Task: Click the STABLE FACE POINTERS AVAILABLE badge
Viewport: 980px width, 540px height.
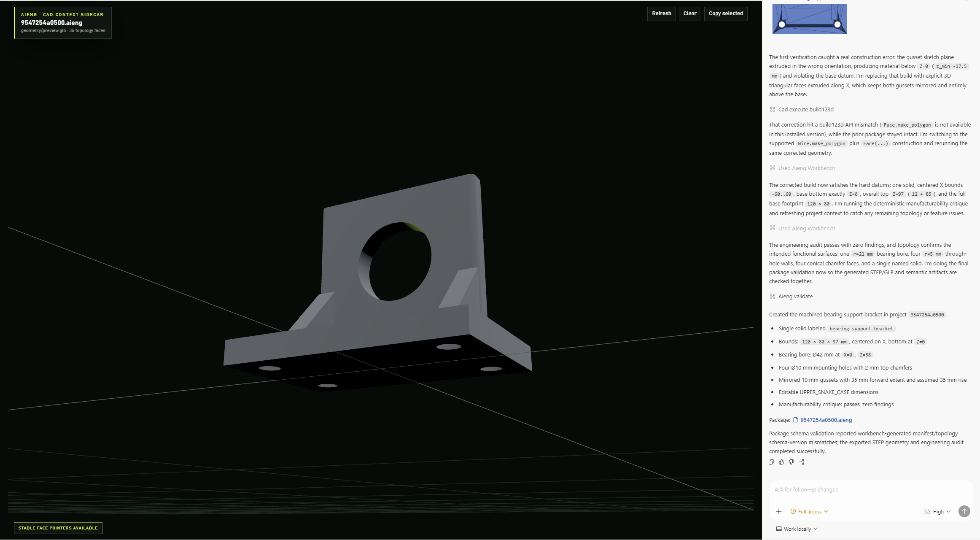Action: pyautogui.click(x=58, y=528)
